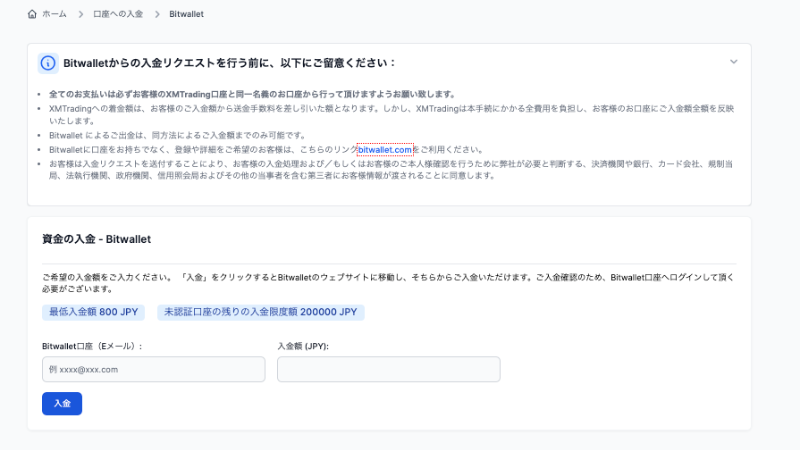Click the Bitwallet口座 email input field
This screenshot has width=800, height=450.
(x=154, y=369)
